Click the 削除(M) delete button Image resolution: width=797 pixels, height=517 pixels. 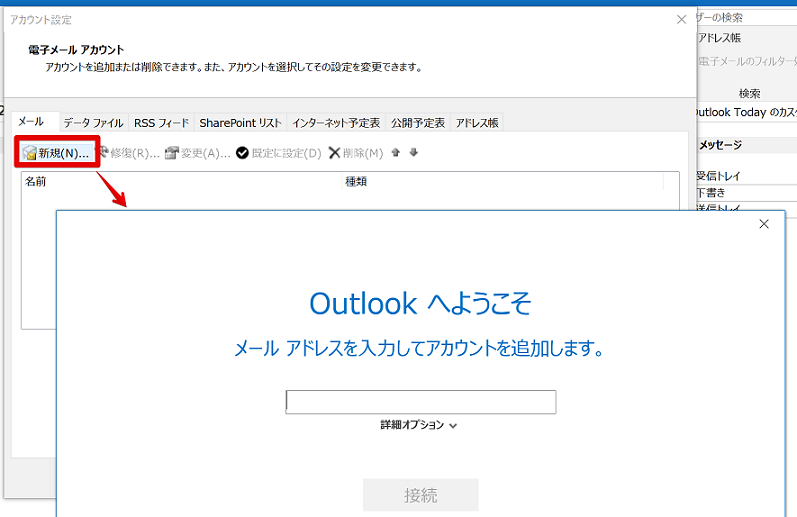pyautogui.click(x=356, y=153)
